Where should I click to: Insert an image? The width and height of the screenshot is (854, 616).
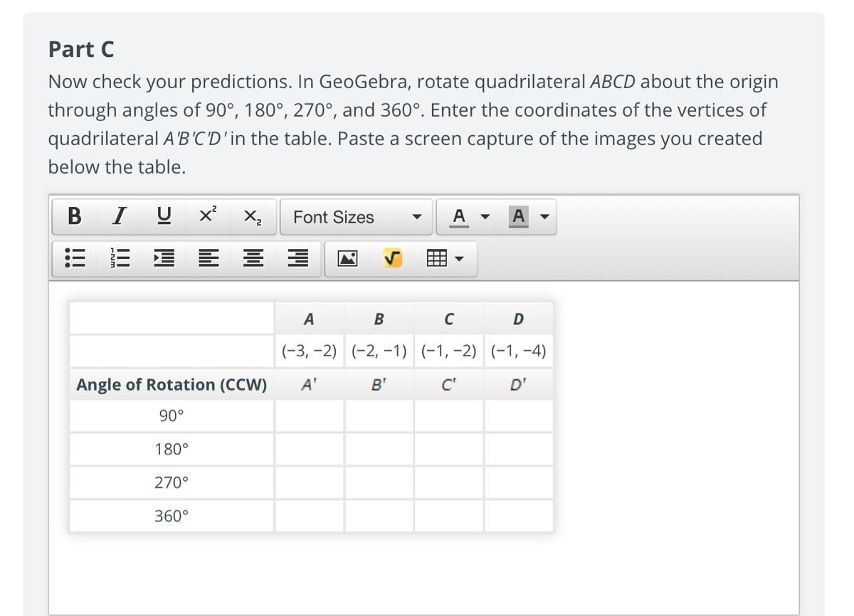tap(347, 258)
